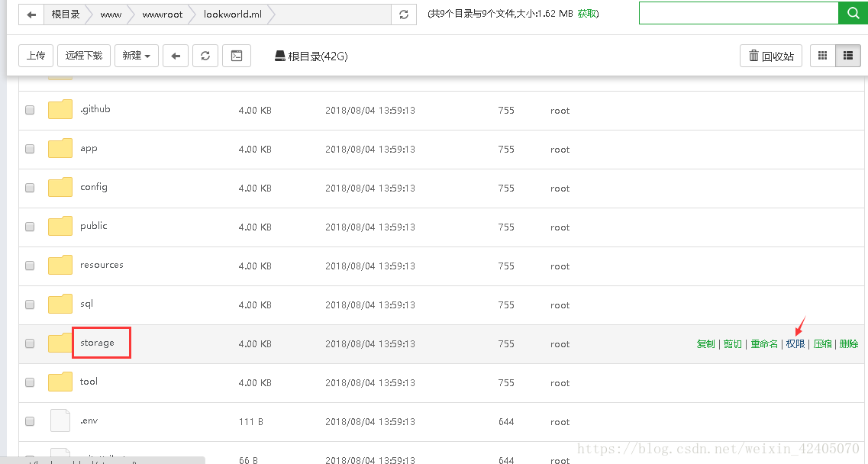Select the .github row checkbox
The height and width of the screenshot is (464, 868).
click(x=30, y=110)
